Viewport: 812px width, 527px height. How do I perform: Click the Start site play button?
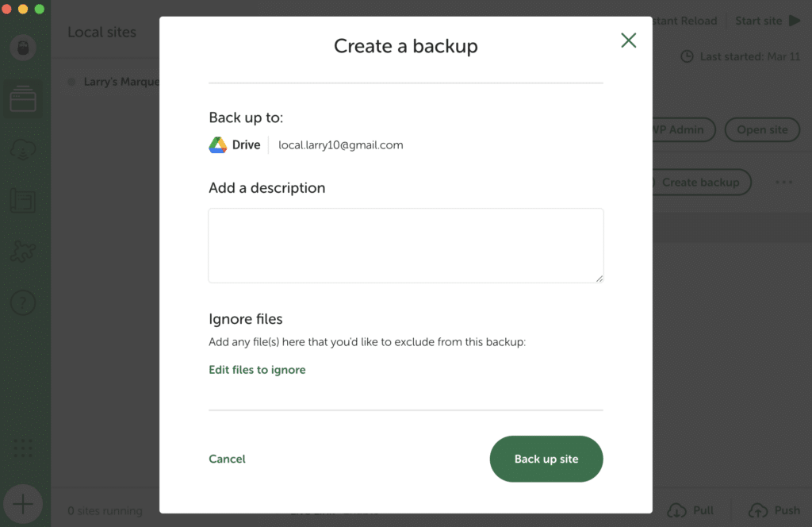(768, 21)
